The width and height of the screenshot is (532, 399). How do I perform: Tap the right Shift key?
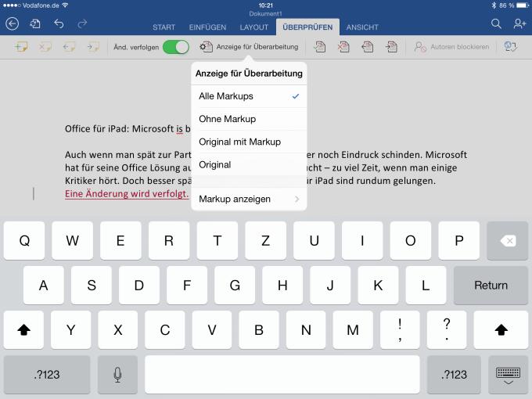click(x=501, y=329)
